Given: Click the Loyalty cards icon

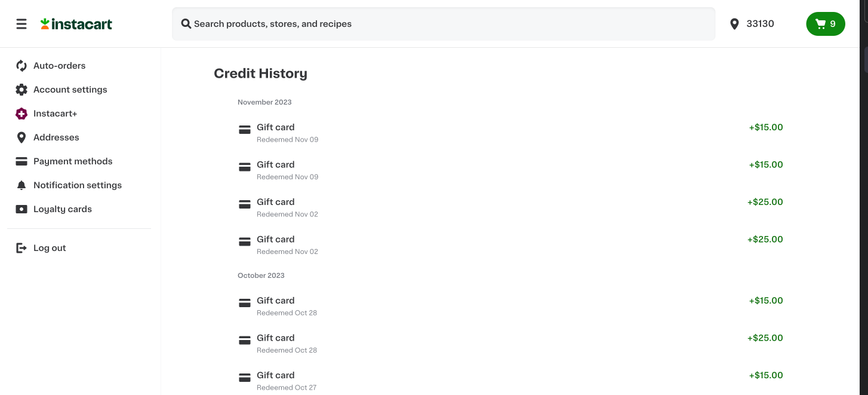Looking at the screenshot, I should click(x=21, y=209).
